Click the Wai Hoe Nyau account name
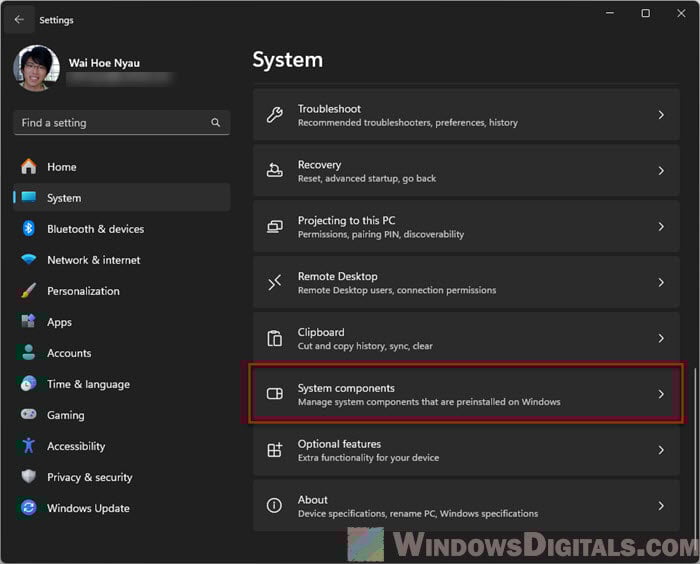This screenshot has width=700, height=564. click(104, 63)
